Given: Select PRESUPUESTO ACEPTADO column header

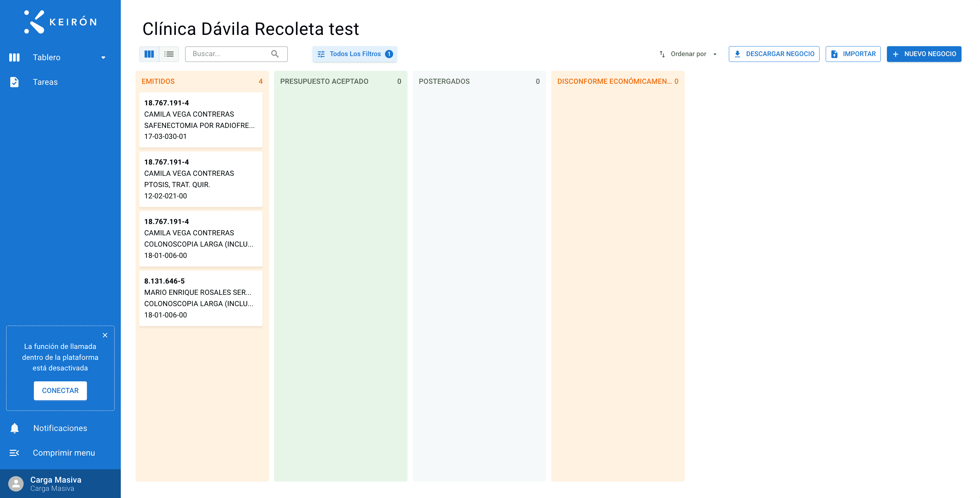Looking at the screenshot, I should point(324,81).
